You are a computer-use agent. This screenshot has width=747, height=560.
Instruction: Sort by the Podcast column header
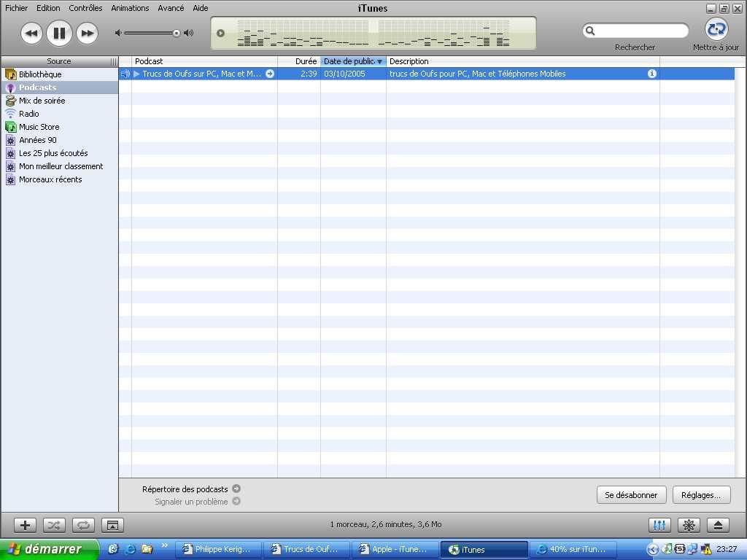pyautogui.click(x=204, y=61)
